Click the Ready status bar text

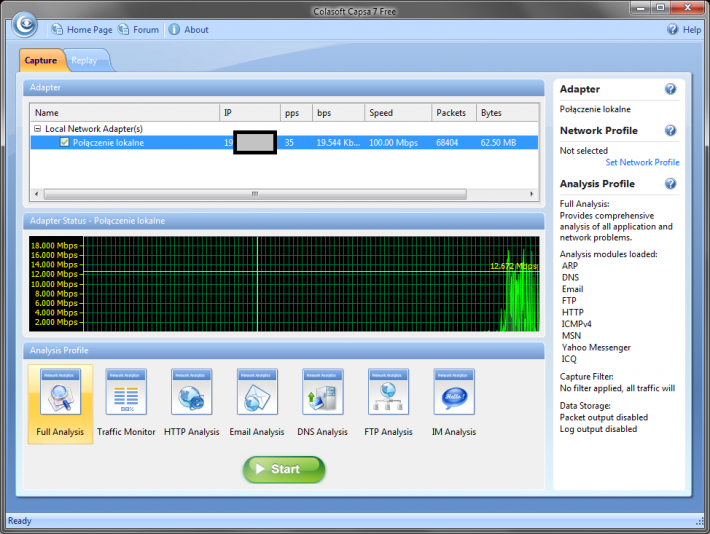point(19,521)
